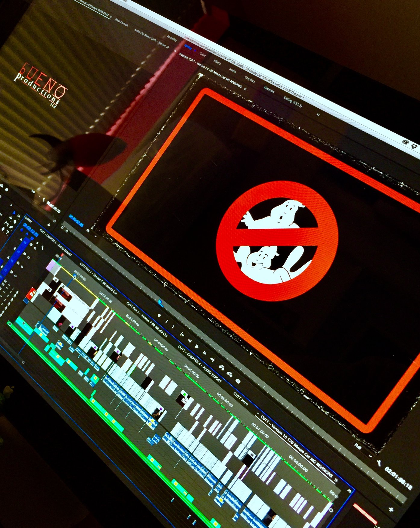The height and width of the screenshot is (528, 420).
Task: Play the sequence in Program monitor
Action: (197, 346)
